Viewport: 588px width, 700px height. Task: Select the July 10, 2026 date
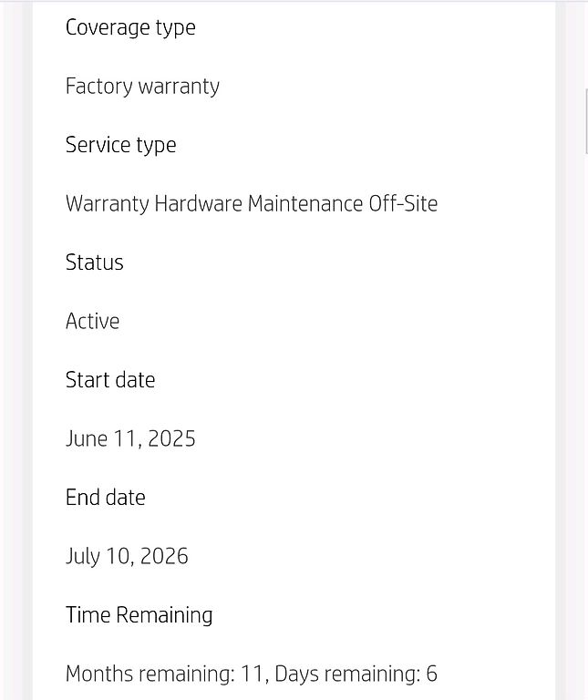click(127, 557)
